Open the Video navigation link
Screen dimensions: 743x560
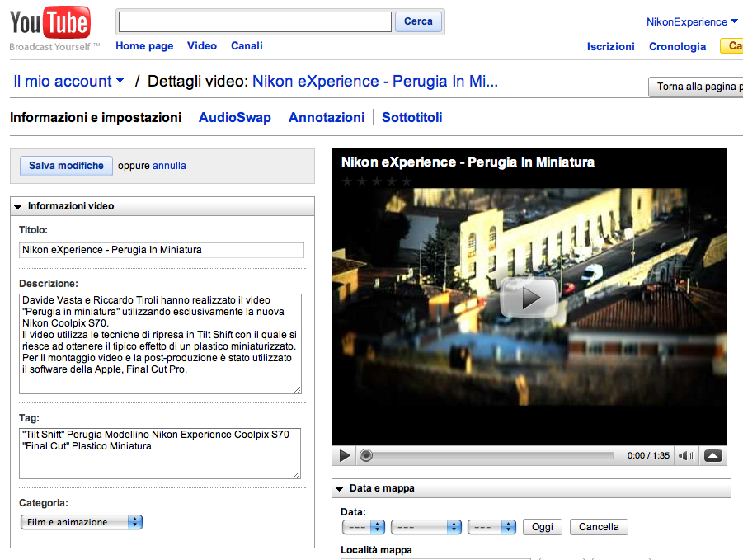coord(202,46)
